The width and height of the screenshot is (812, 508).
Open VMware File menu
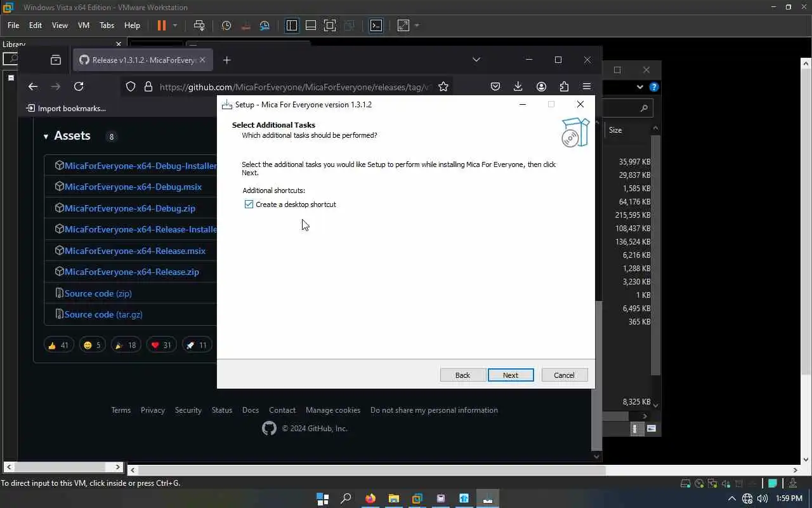(x=13, y=25)
